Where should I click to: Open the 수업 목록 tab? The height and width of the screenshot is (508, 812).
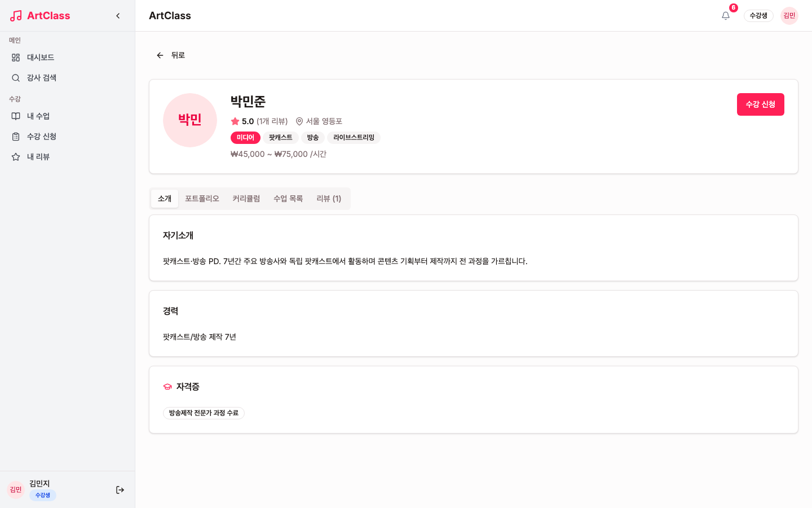point(288,199)
